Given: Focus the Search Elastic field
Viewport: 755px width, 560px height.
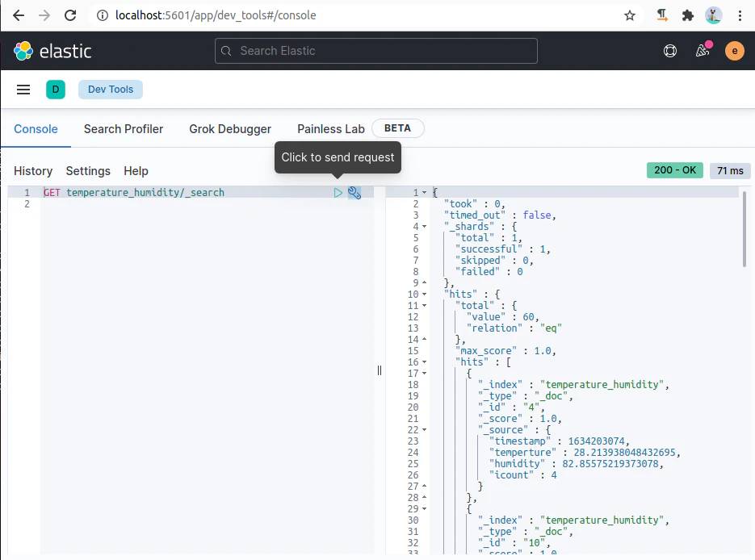Looking at the screenshot, I should [376, 51].
